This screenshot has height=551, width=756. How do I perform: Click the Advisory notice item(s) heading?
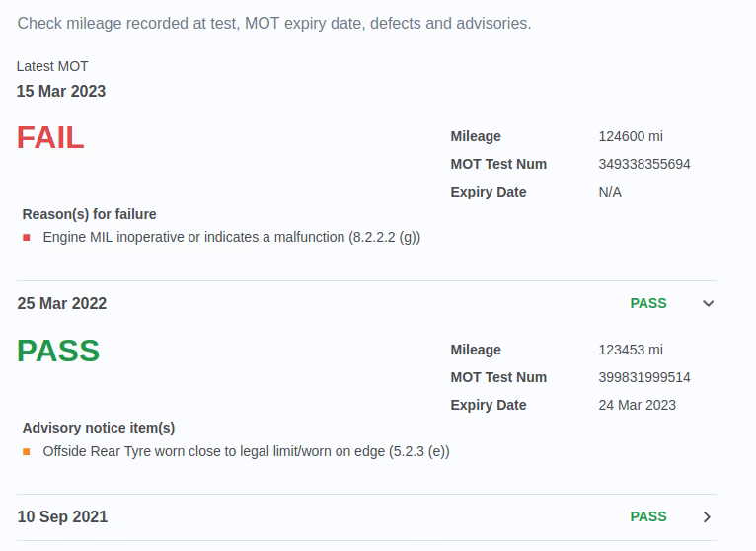point(99,428)
